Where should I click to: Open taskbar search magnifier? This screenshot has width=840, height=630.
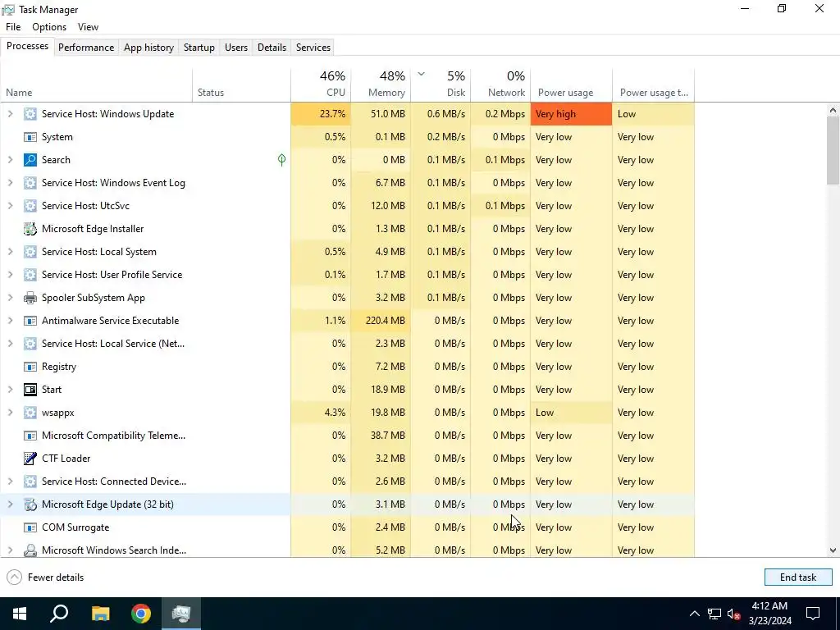(59, 614)
